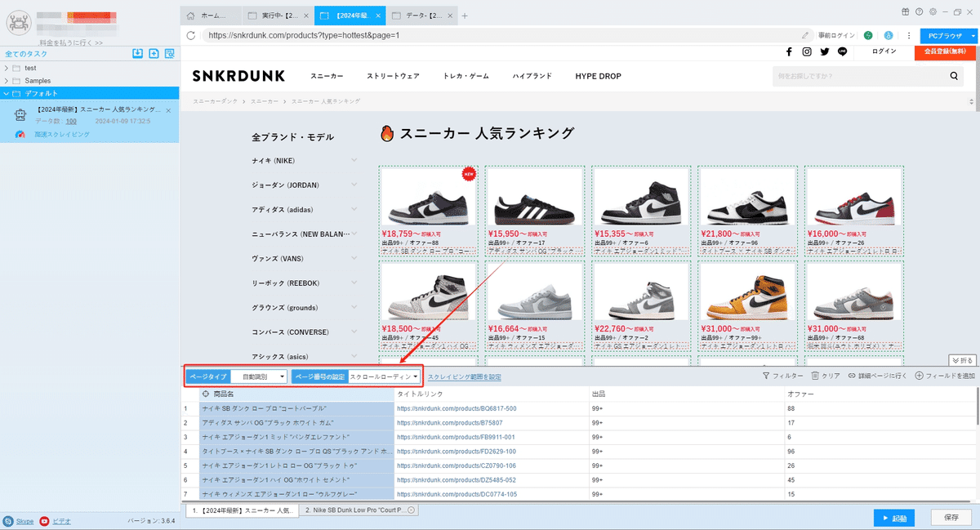Switch to the データ tab
This screenshot has width=980, height=530.
click(421, 16)
